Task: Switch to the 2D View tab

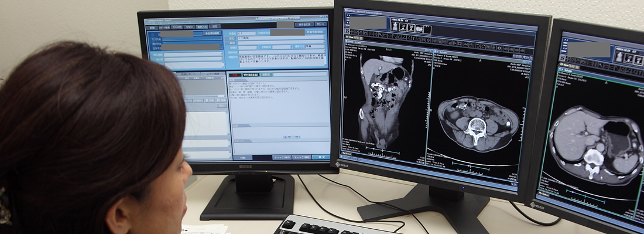Action: click(349, 38)
